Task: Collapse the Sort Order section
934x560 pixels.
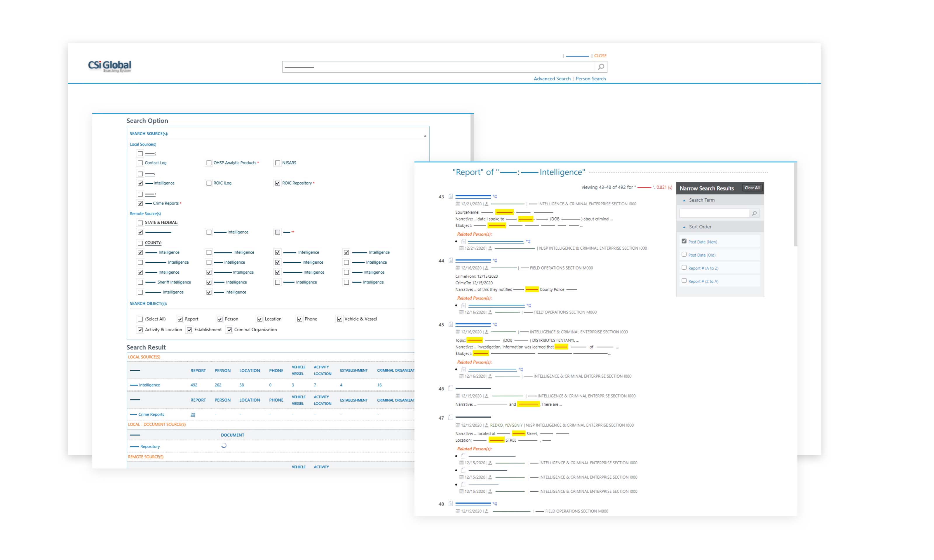Action: coord(684,227)
